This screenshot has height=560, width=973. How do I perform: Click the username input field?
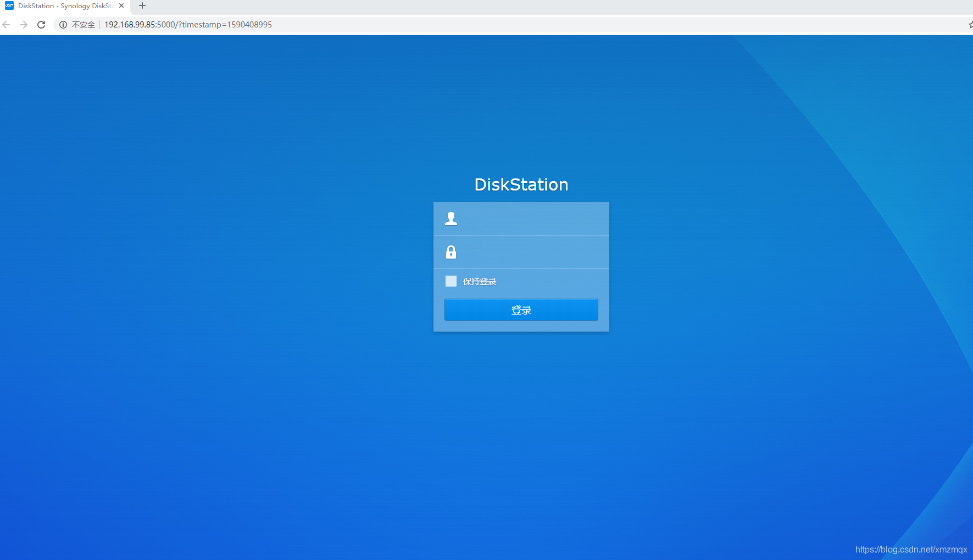(x=521, y=219)
